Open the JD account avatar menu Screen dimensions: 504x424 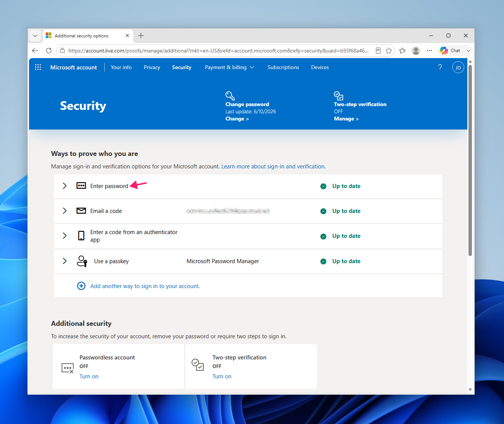click(458, 67)
